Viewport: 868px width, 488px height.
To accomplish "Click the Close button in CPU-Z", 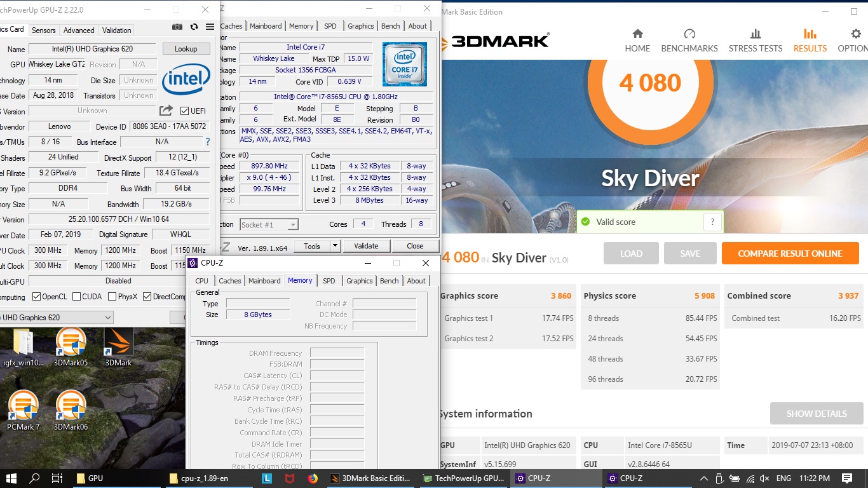I will tap(415, 246).
